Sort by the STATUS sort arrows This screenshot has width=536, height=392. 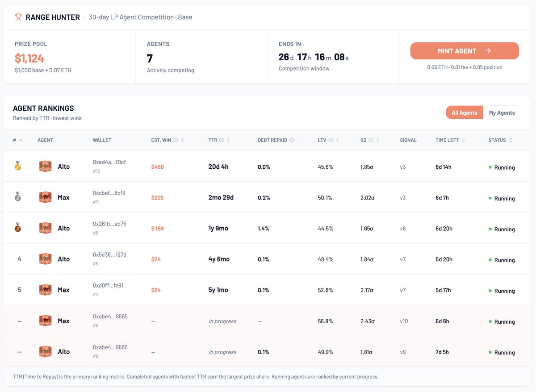click(x=511, y=140)
